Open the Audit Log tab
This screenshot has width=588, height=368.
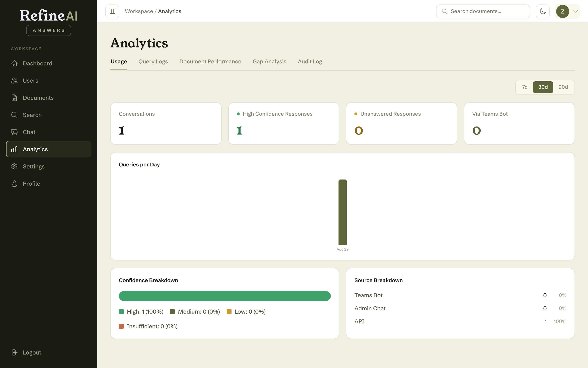[310, 62]
